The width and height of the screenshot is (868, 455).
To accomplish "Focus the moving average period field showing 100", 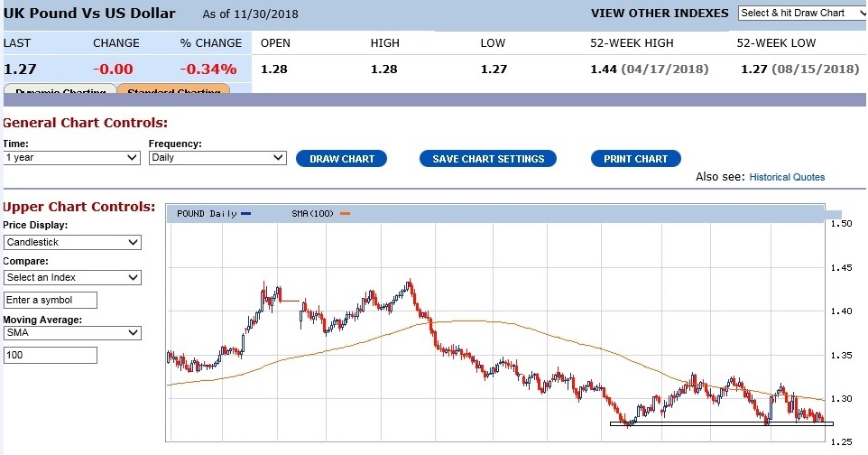I will coord(51,356).
